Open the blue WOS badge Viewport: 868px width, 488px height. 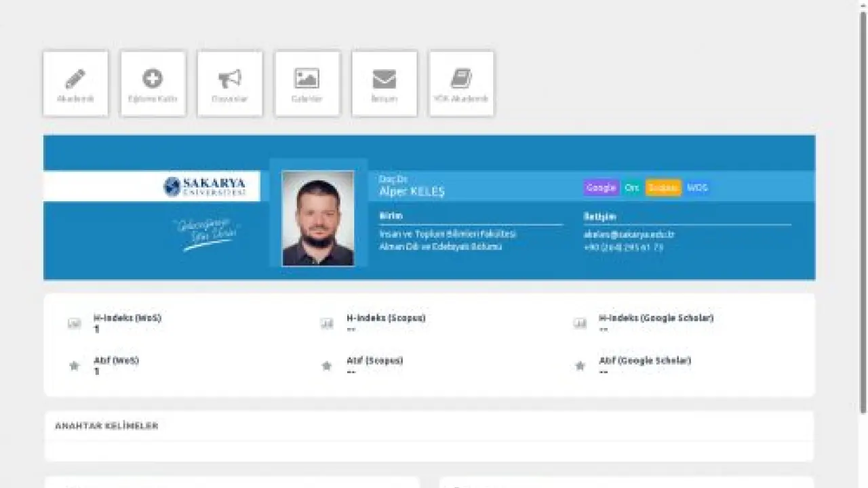point(697,188)
